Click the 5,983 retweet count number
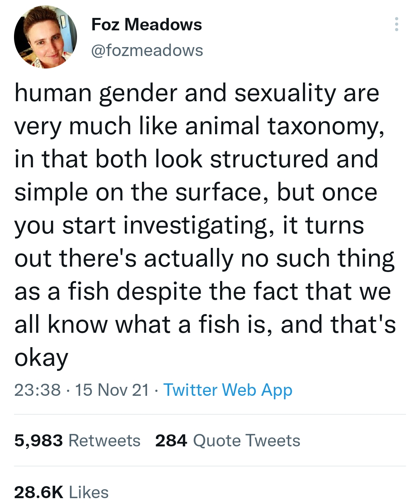The height and width of the screenshot is (504, 420). (38, 441)
